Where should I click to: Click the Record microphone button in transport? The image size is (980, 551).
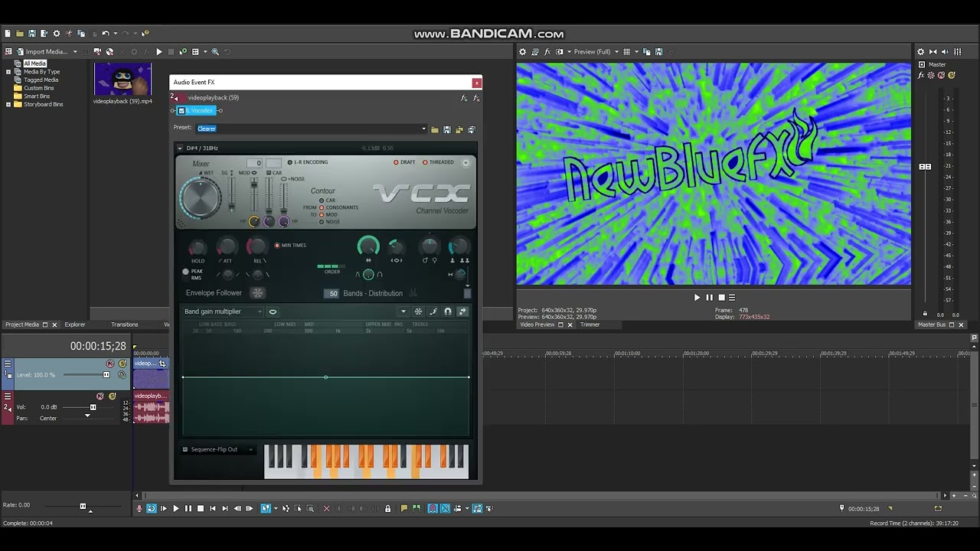139,508
